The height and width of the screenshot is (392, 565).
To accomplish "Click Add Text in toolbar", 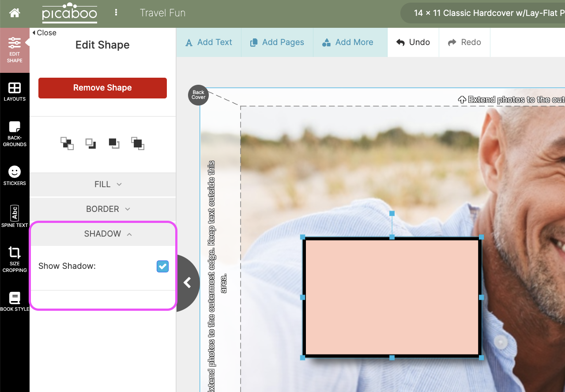I will 209,42.
